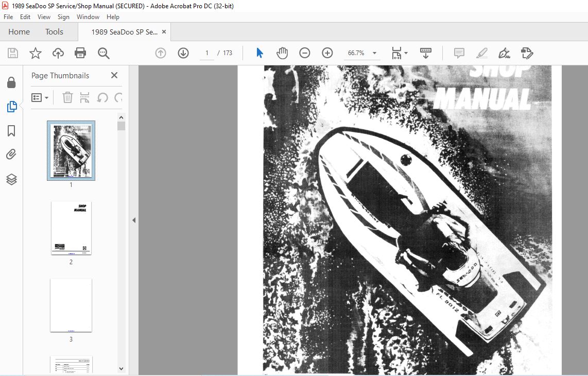
Task: Click the Edit PDF page icon in the toolbar
Action: tap(527, 53)
